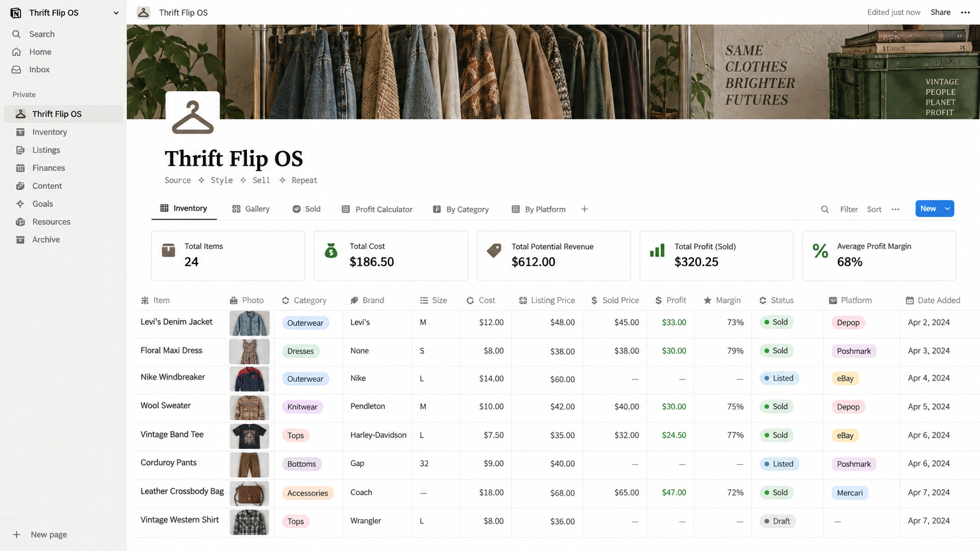Add a New page from sidebar

(x=40, y=534)
